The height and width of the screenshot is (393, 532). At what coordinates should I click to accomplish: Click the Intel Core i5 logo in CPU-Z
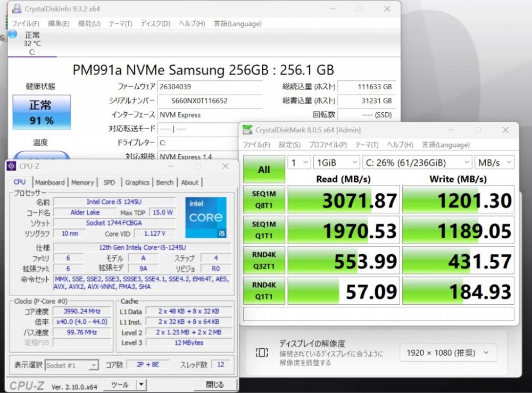coord(206,218)
